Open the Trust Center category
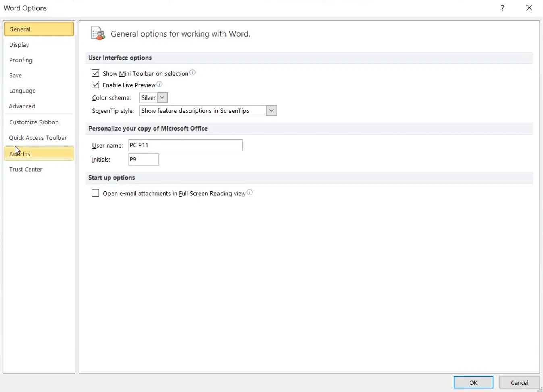The width and height of the screenshot is (543, 392). [x=39, y=169]
